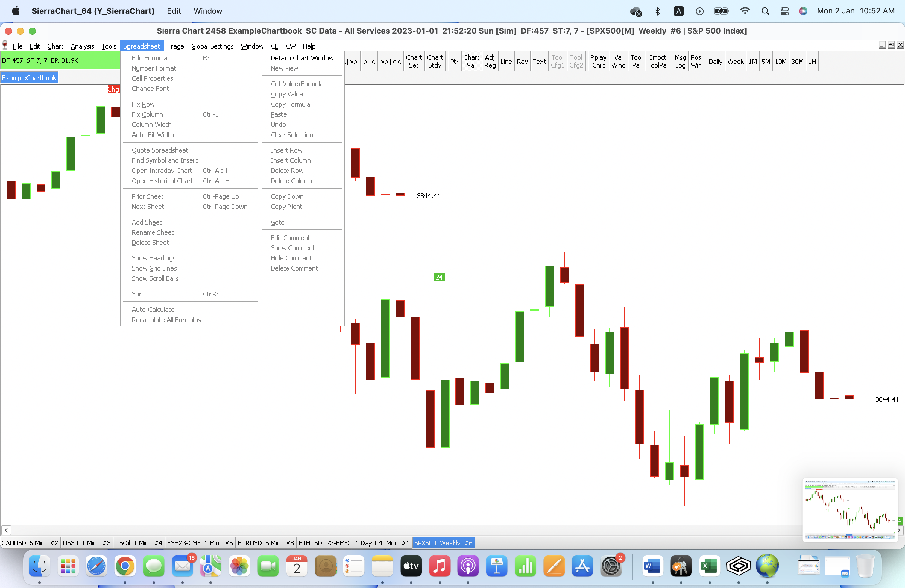This screenshot has height=588, width=905.
Task: Select the Ray drawing tool
Action: click(522, 62)
